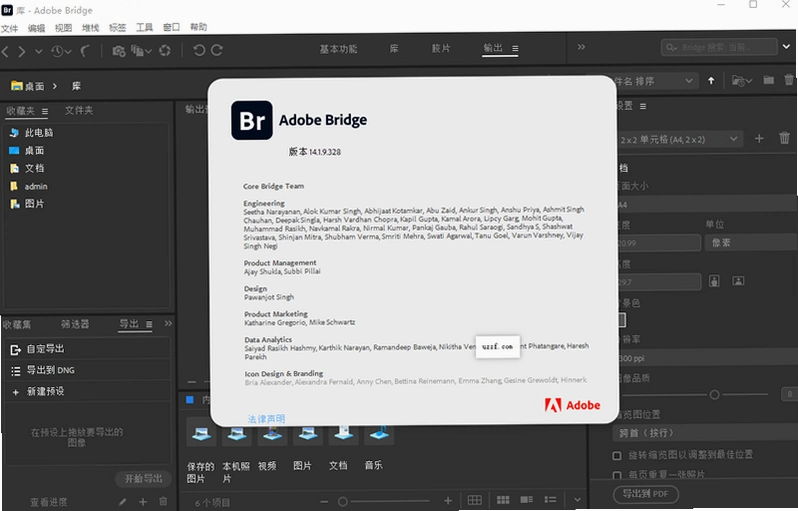Switch to 基本功能 workspace
This screenshot has height=511, width=798.
338,49
